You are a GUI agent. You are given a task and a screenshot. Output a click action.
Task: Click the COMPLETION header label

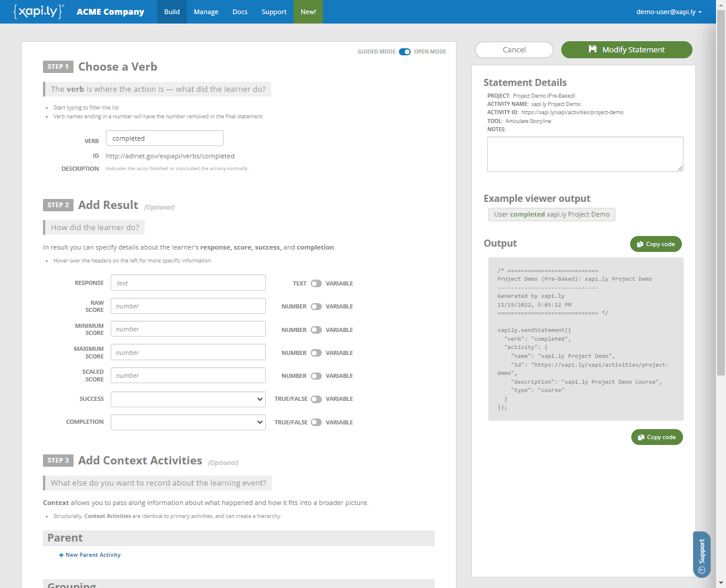[x=85, y=422]
